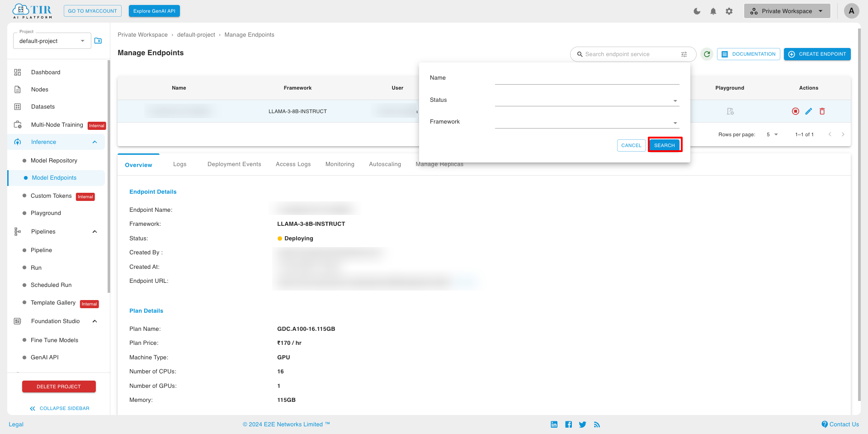This screenshot has width=868, height=434.
Task: Click refresh endpoints icon
Action: pyautogui.click(x=707, y=54)
